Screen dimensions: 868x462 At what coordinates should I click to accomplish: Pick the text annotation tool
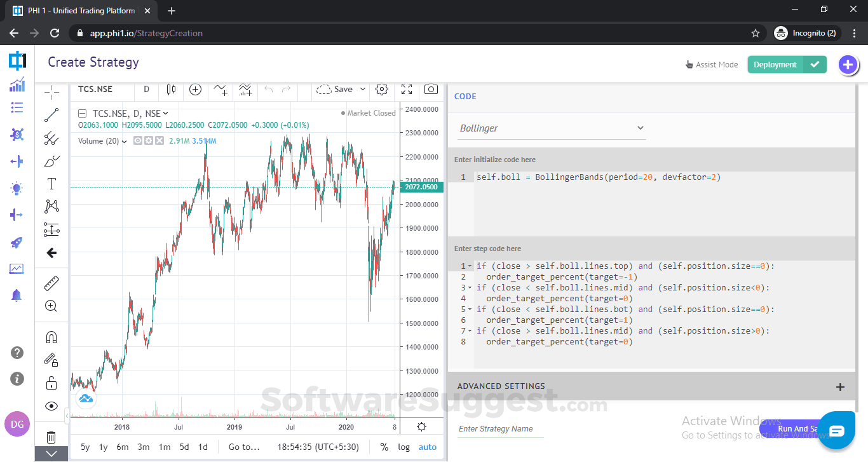tap(51, 184)
